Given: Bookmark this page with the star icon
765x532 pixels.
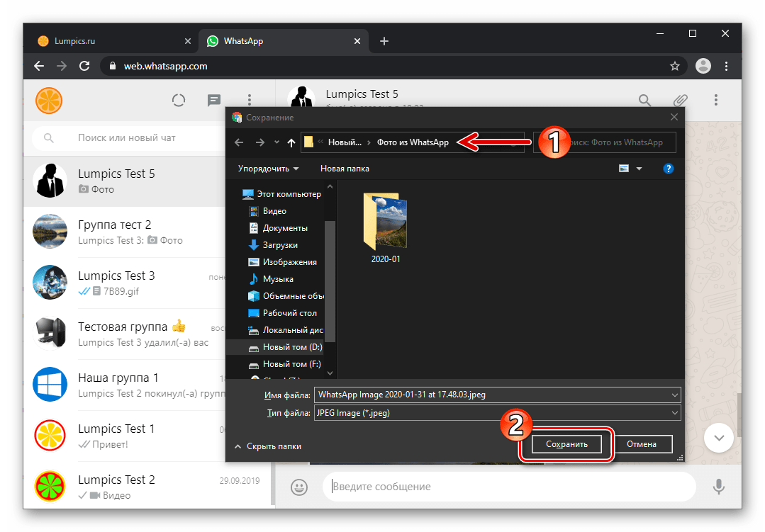Looking at the screenshot, I should pyautogui.click(x=675, y=66).
